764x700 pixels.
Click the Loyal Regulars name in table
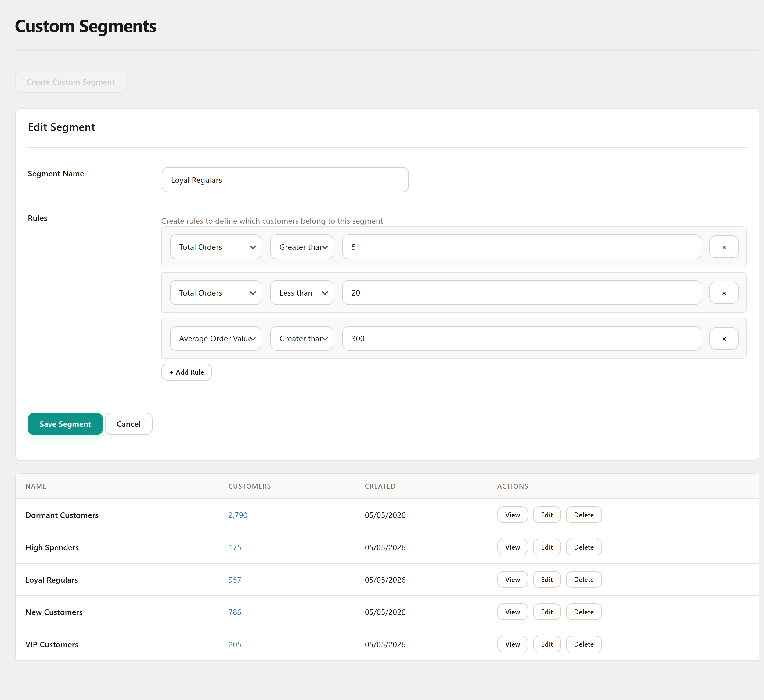click(x=52, y=580)
